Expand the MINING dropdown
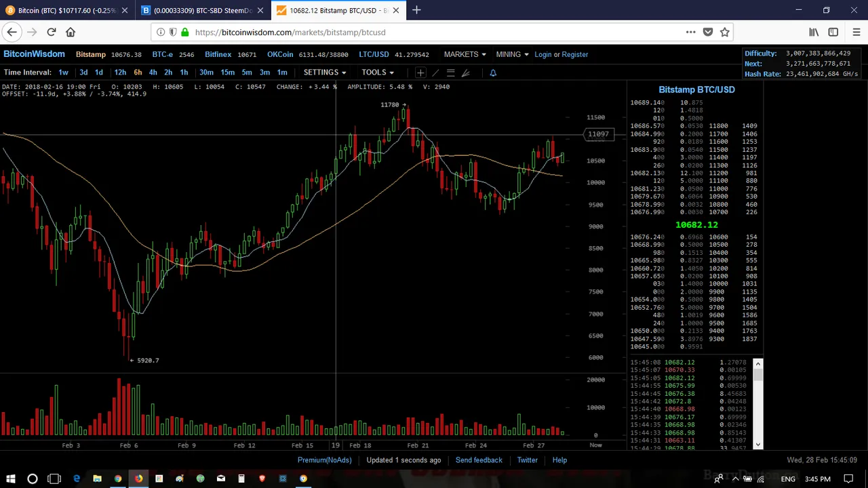 512,54
